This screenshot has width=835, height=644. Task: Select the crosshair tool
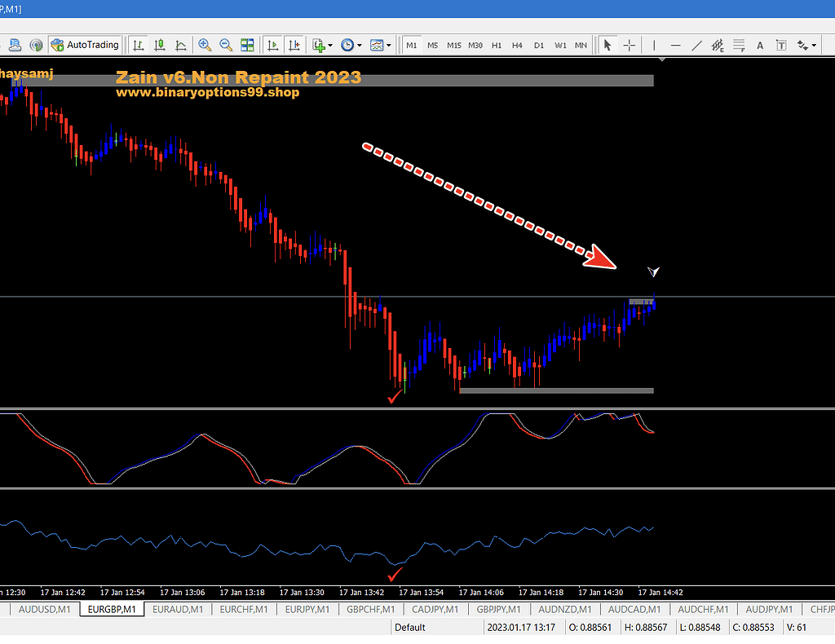[629, 45]
